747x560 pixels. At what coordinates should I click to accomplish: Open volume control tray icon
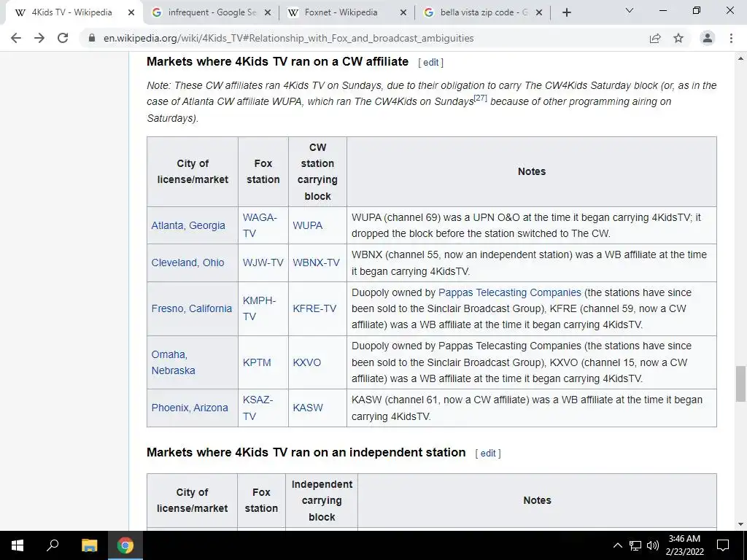click(x=653, y=545)
